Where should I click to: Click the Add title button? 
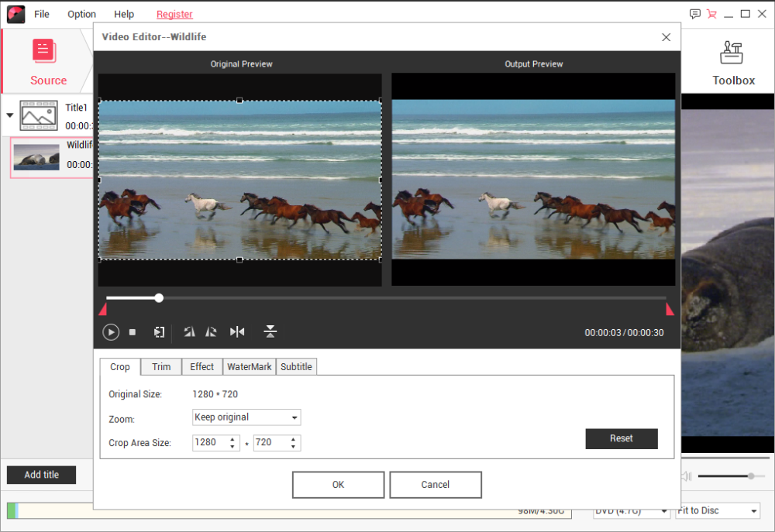pos(42,475)
